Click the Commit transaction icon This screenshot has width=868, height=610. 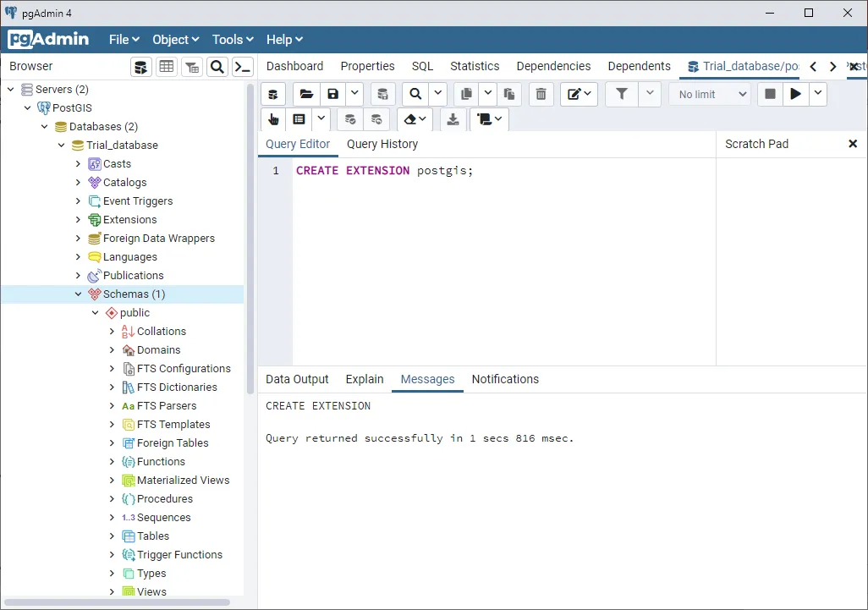[350, 119]
